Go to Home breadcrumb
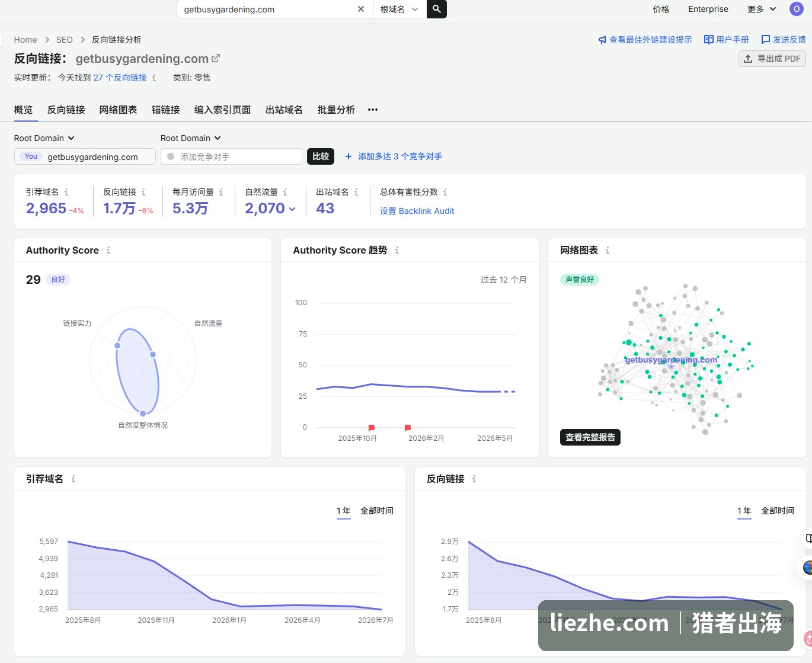The width and height of the screenshot is (812, 663). coord(25,40)
